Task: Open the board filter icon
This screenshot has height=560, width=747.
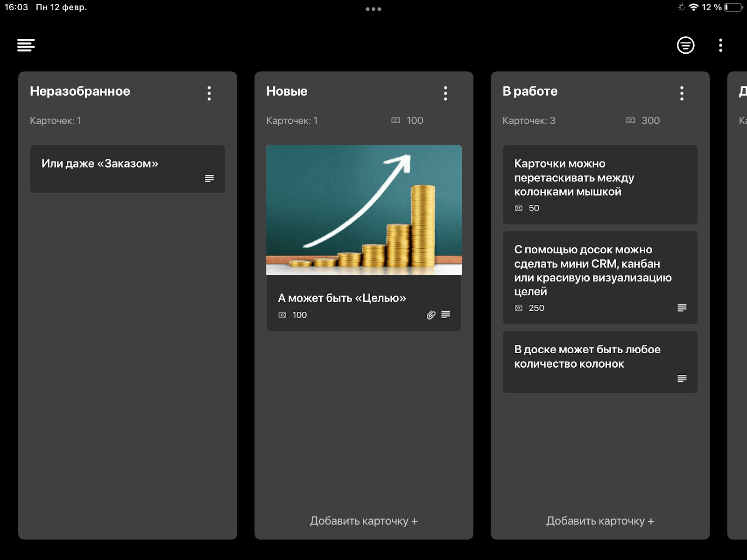Action: click(685, 45)
